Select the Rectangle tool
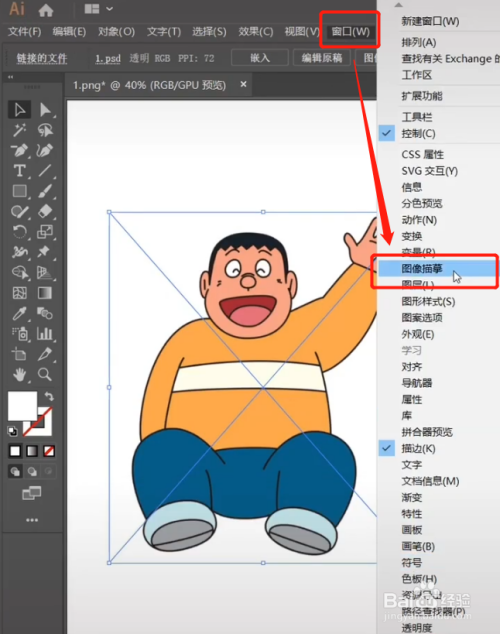This screenshot has height=634, width=500. 19,191
